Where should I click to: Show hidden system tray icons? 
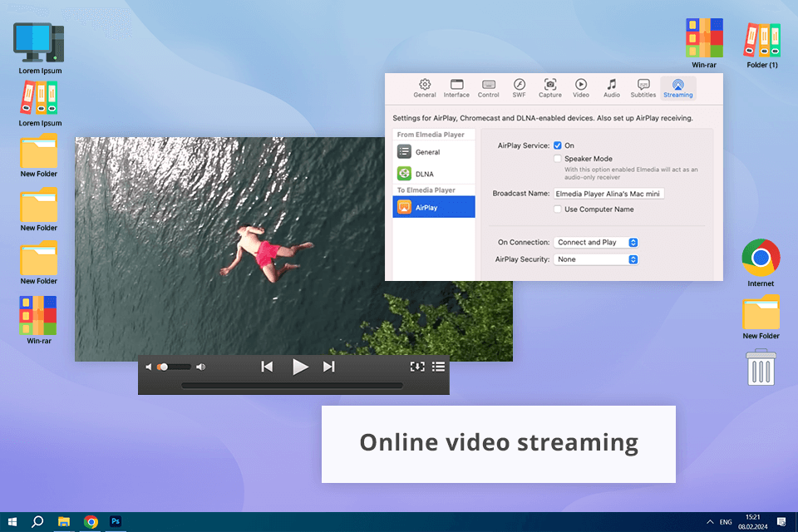pyautogui.click(x=710, y=522)
